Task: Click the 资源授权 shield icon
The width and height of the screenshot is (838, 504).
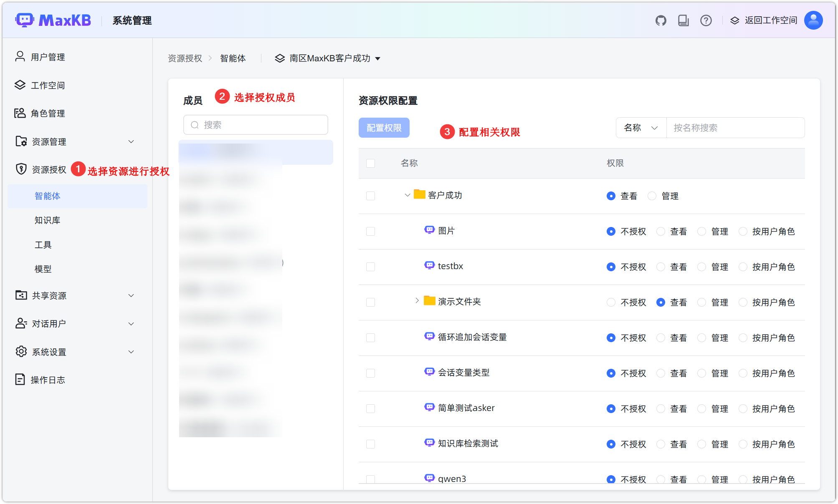Action: (x=20, y=169)
